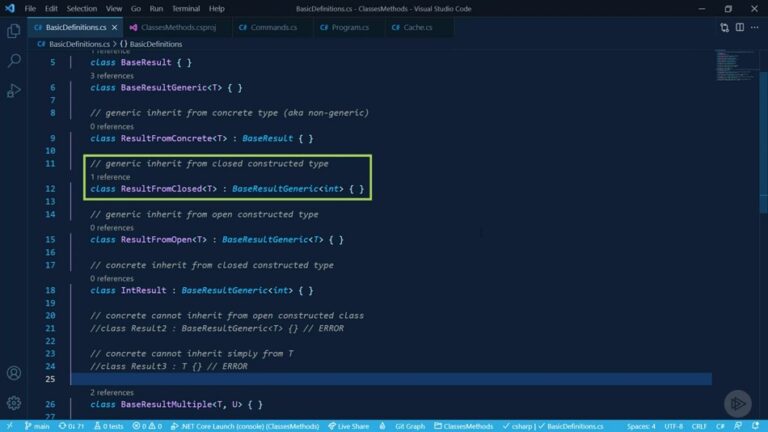Screen dimensions: 768x432
Task: Expand BasicDefinitions breadcrumb symbol dropdown
Action: 154,44
